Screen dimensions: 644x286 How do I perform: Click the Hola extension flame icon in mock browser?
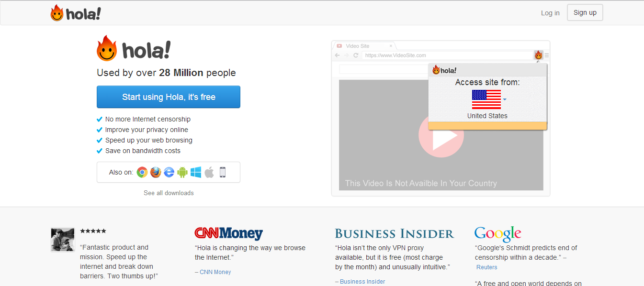[x=538, y=55]
